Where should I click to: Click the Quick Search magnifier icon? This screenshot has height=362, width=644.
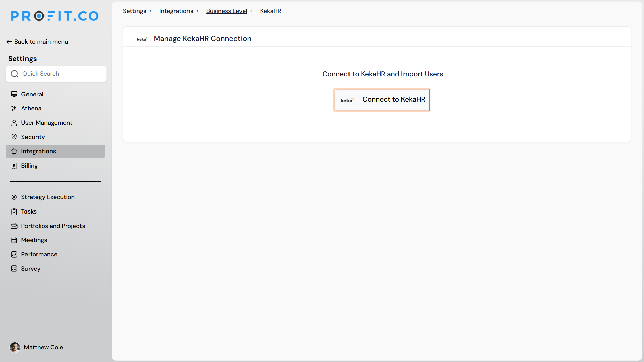15,74
